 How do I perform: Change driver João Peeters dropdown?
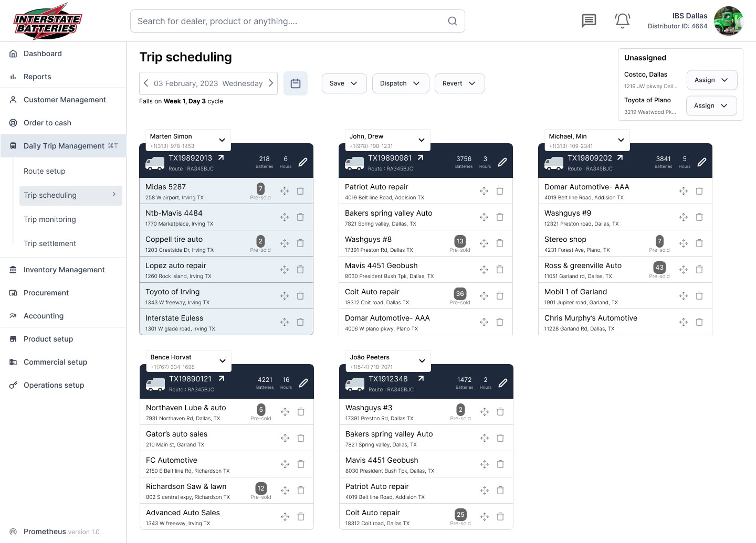(x=388, y=361)
